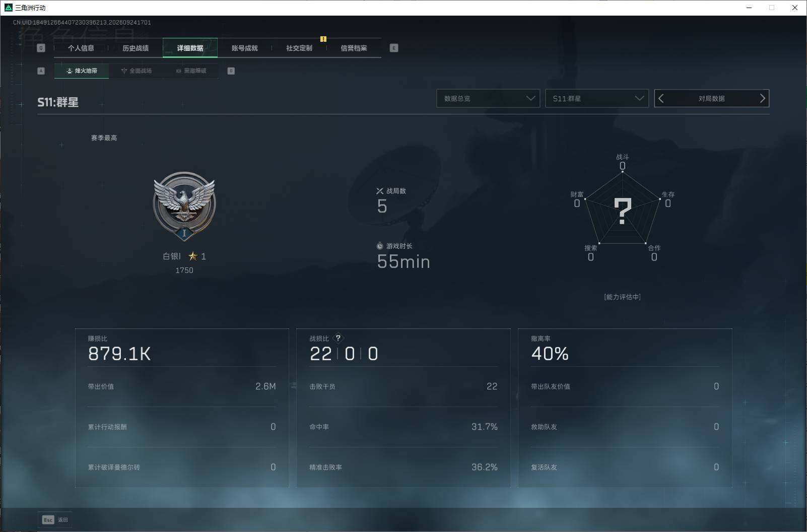
Task: Click the D key hint icon after 黑鹰坠落
Action: [231, 71]
